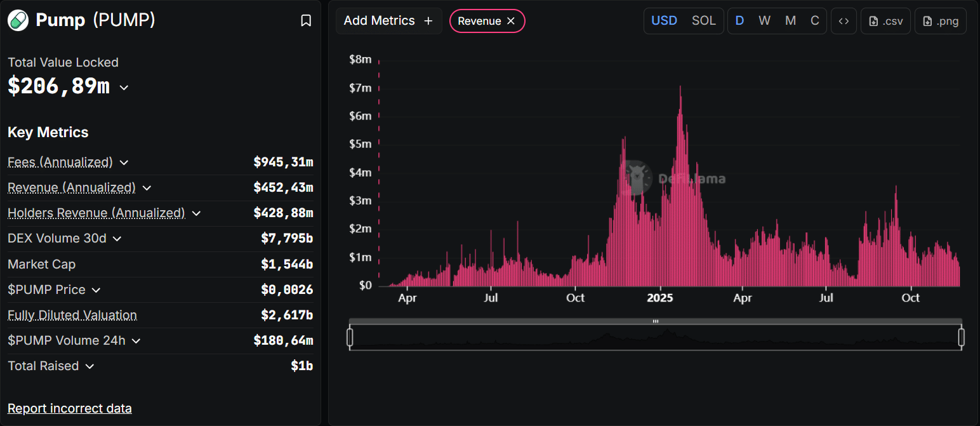Remove the Revenue metric via X icon
Image resolution: width=980 pixels, height=426 pixels.
(x=511, y=21)
